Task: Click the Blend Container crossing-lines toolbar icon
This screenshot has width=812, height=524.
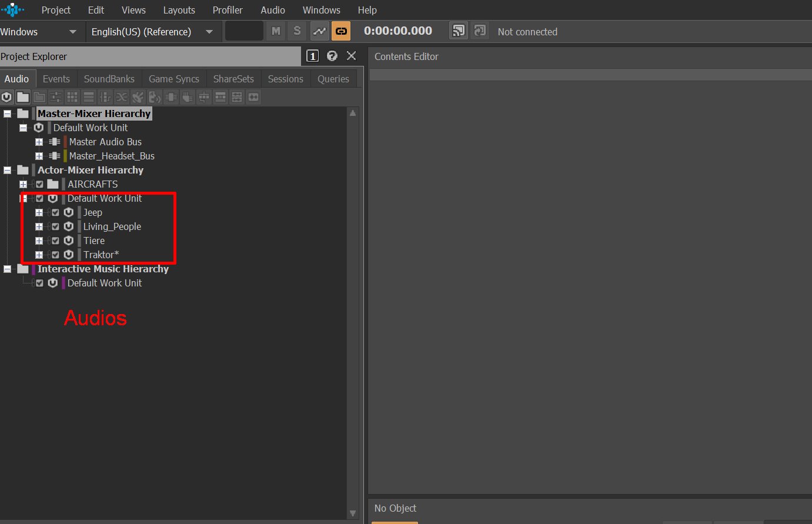Action: click(x=122, y=97)
